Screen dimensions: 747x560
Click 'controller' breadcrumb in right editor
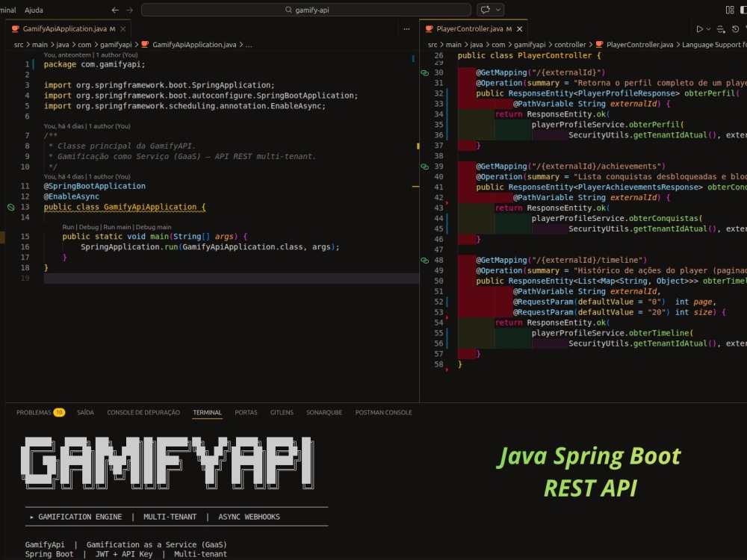click(570, 45)
